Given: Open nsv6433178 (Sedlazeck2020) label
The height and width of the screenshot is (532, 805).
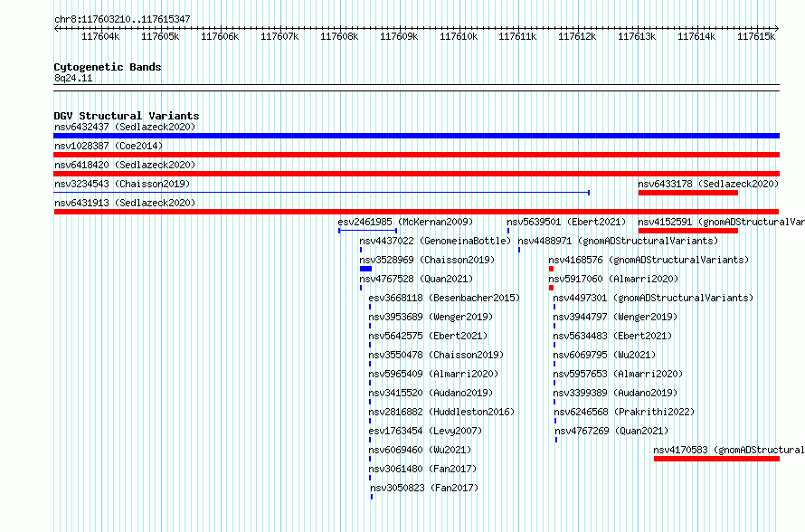Looking at the screenshot, I should tap(708, 184).
